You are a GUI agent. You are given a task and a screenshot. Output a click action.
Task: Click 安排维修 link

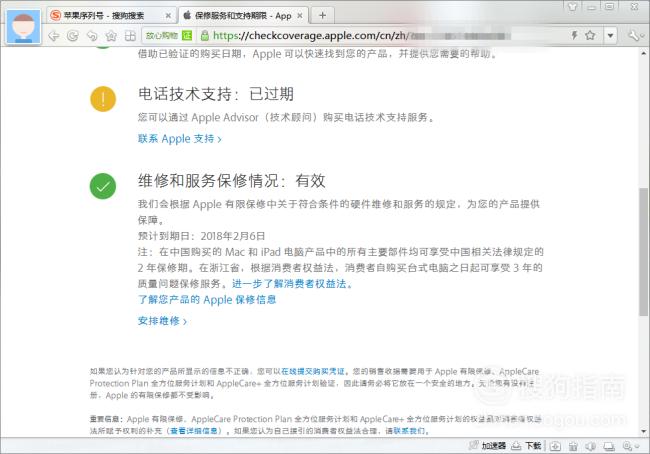click(x=162, y=320)
